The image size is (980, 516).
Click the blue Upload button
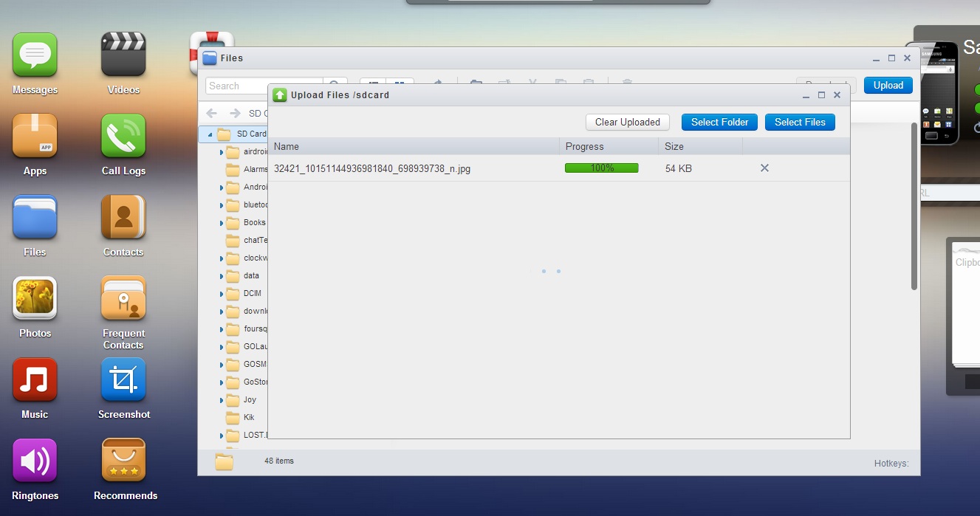(x=888, y=86)
